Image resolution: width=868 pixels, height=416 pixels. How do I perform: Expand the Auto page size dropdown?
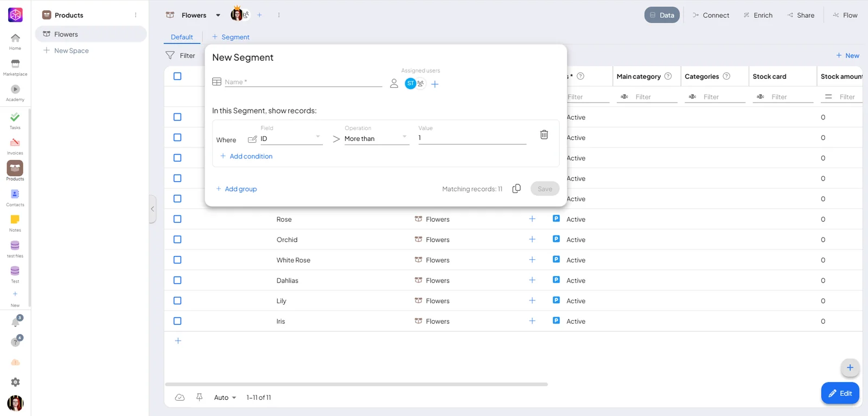[225, 398]
